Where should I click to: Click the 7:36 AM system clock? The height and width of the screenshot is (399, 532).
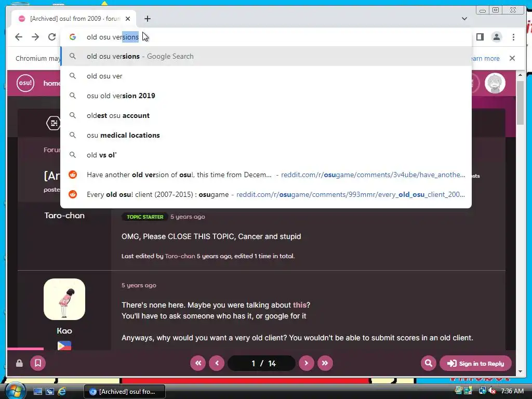[x=512, y=391]
